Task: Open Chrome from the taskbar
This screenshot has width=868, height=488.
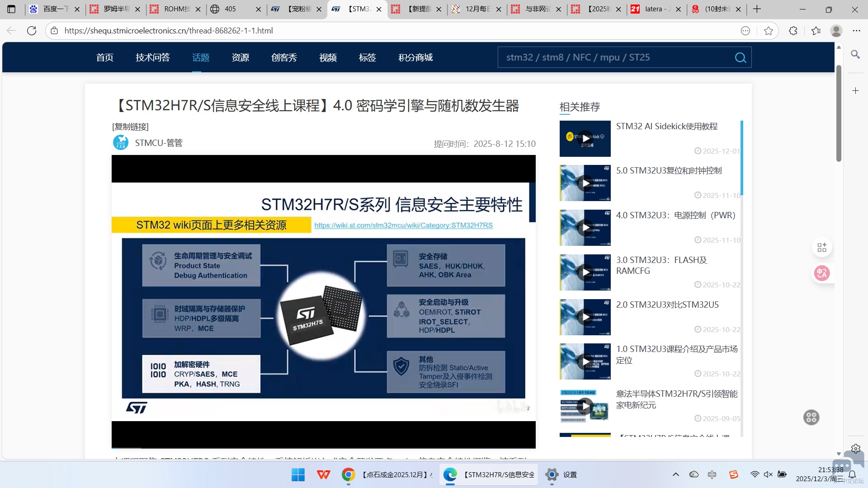Action: coord(348,474)
